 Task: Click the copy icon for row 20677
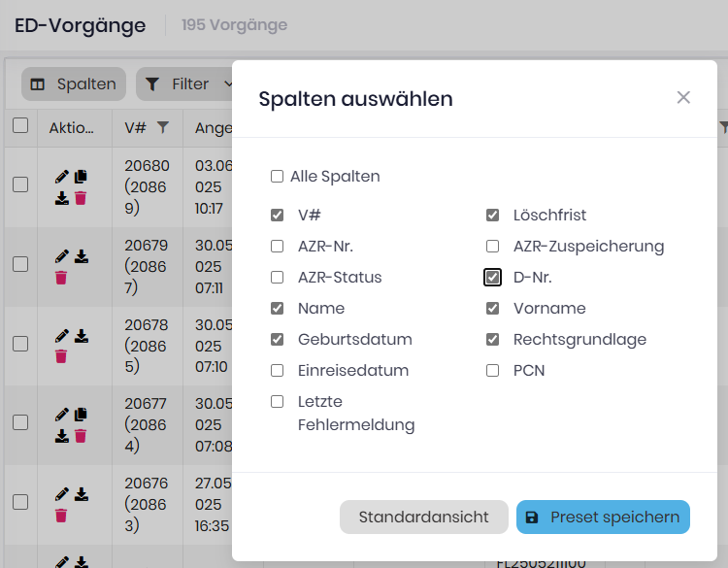click(x=81, y=415)
